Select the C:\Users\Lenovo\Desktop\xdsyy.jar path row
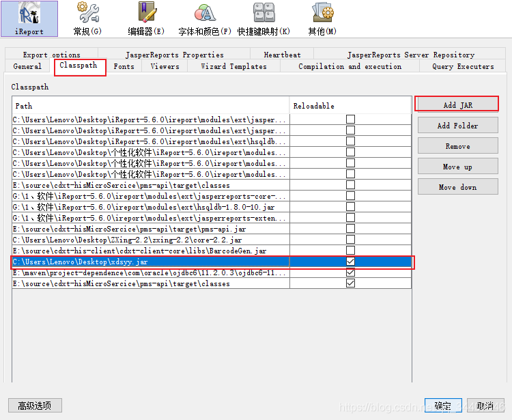Screen dimensions: 512x420 pyautogui.click(x=151, y=262)
